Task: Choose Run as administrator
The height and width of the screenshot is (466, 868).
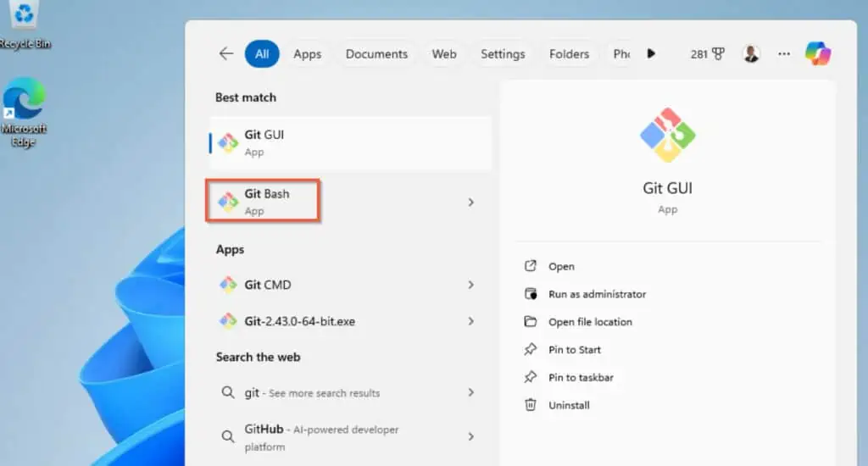Action: (598, 294)
